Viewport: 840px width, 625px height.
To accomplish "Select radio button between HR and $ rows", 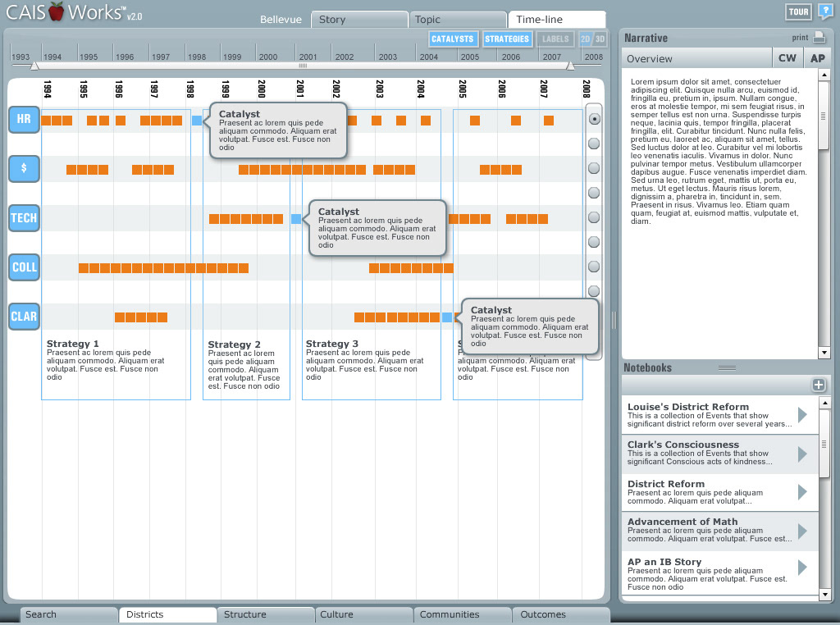I will (594, 144).
